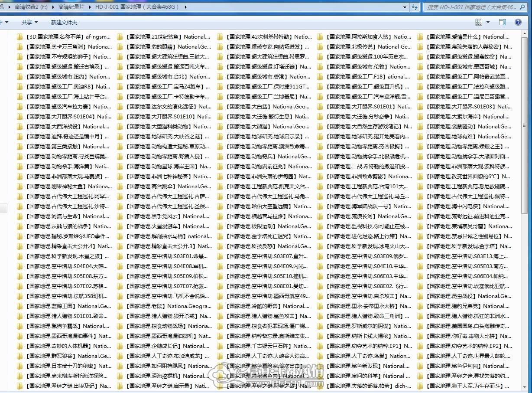Open the 共享 dropdown menu
The height and width of the screenshot is (393, 532).
pyautogui.click(x=29, y=22)
